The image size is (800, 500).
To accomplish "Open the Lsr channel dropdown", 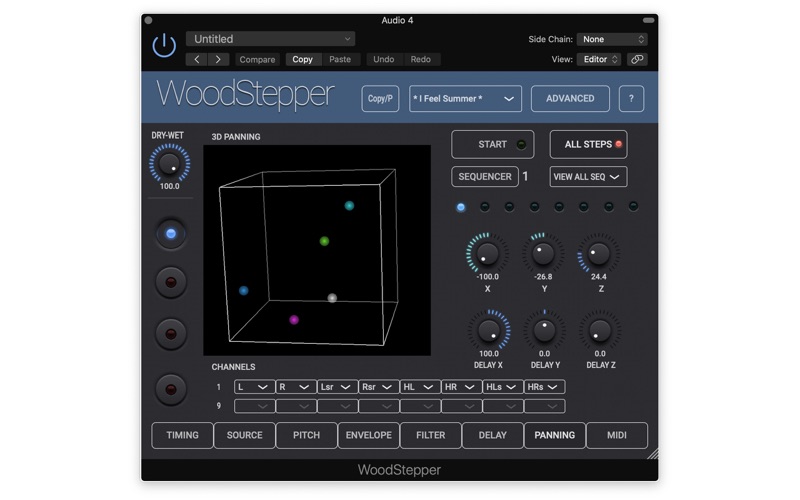I will (x=337, y=387).
